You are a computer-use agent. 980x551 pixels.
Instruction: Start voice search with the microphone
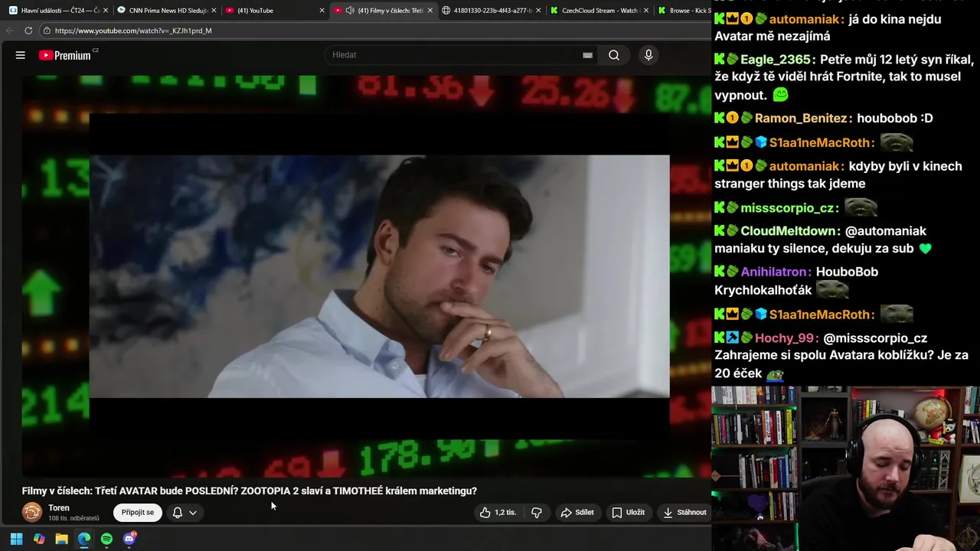(648, 55)
